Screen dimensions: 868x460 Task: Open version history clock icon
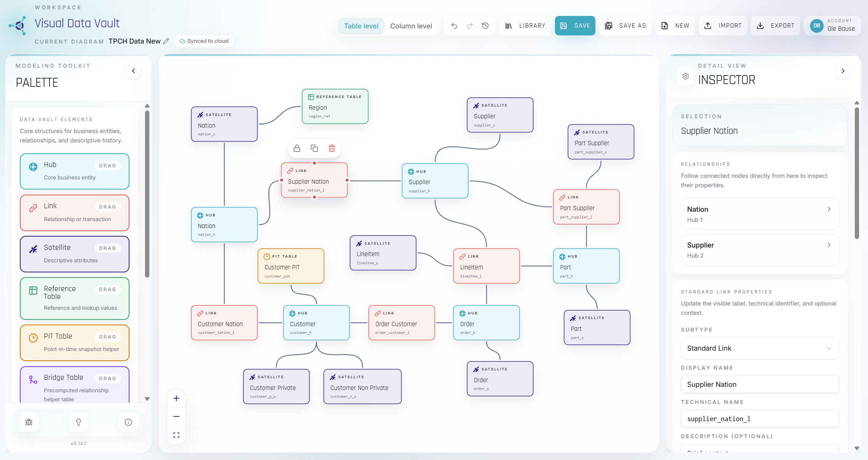point(485,26)
